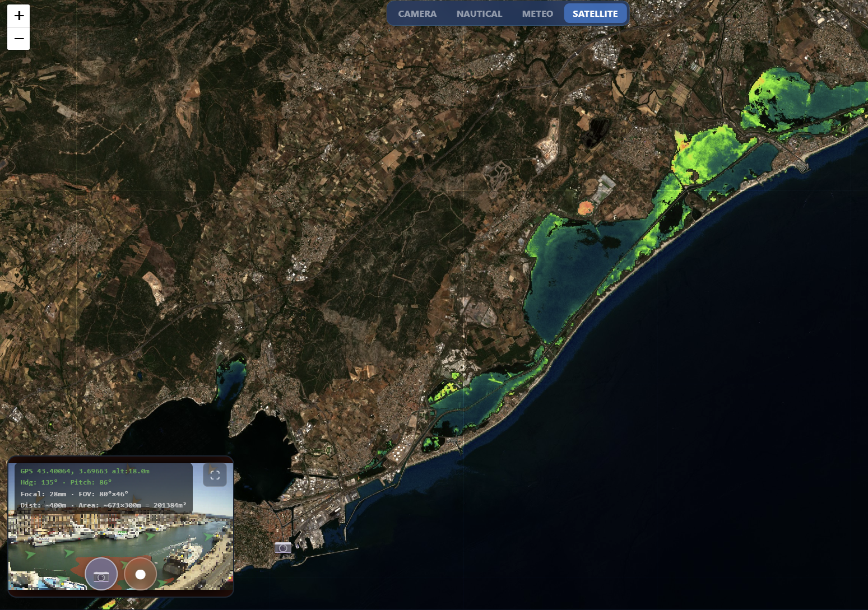
Task: Click the GPS coordinates readout
Action: pyautogui.click(x=85, y=471)
